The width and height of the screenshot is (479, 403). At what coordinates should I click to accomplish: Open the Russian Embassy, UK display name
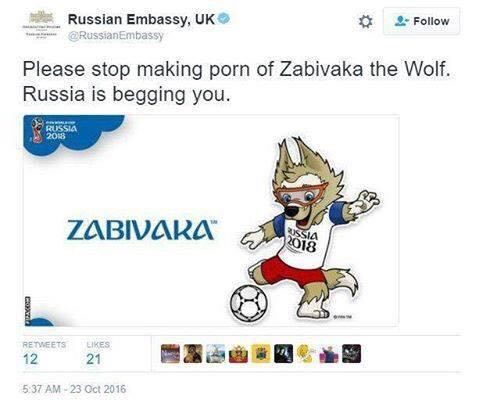141,19
